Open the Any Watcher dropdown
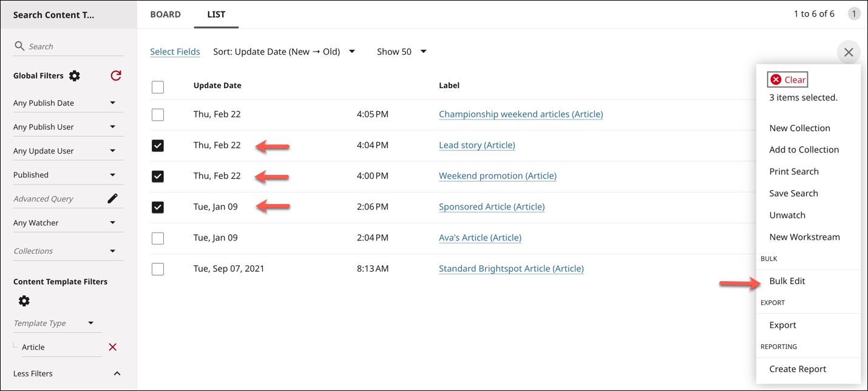 click(68, 223)
